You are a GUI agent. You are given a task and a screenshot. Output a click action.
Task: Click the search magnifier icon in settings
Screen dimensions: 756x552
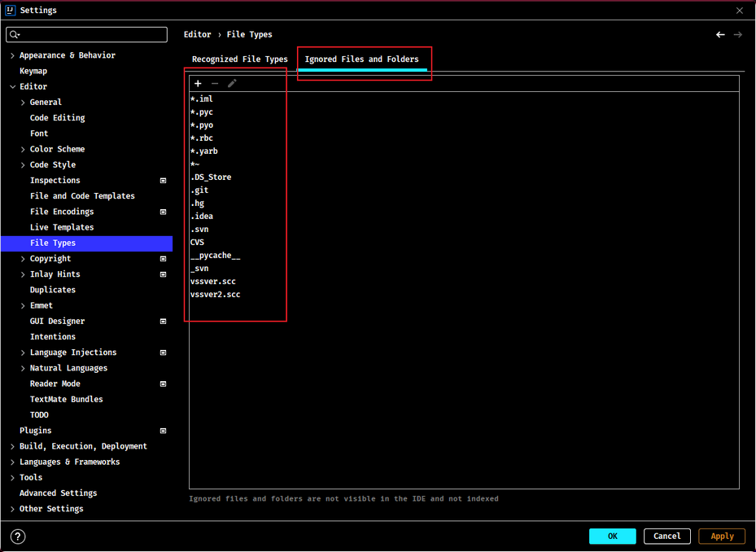[14, 34]
